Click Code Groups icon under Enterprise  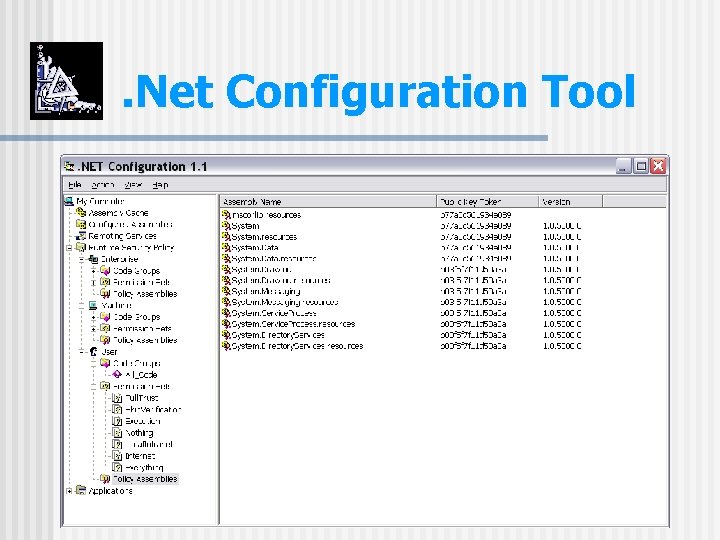click(105, 270)
